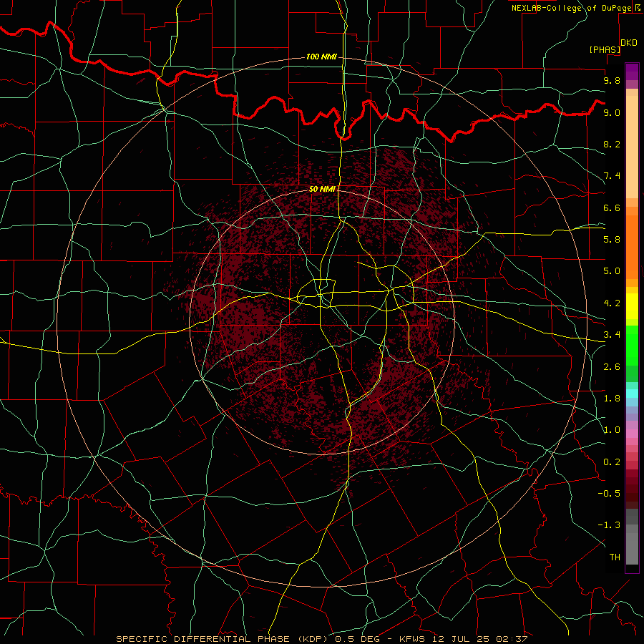
Task: Click the TH threshold label on color scale
Action: [x=615, y=557]
